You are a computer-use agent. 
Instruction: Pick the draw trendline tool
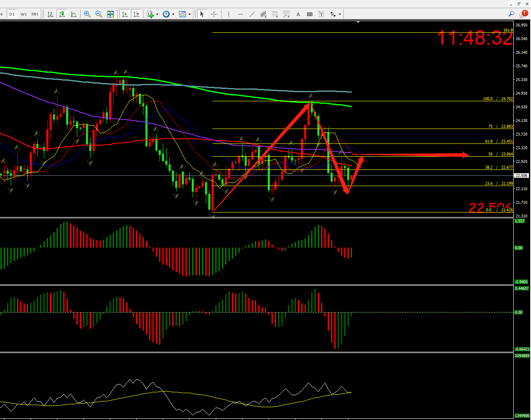[x=252, y=14]
